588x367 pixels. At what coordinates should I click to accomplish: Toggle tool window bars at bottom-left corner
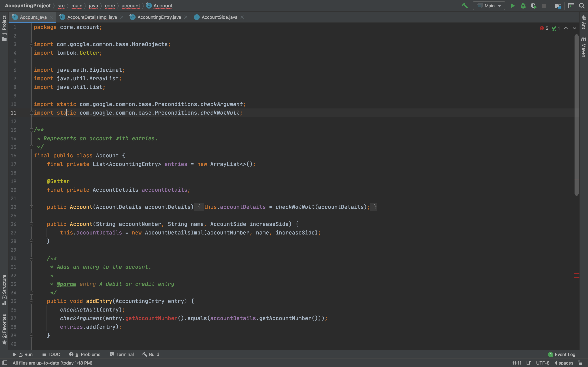pyautogui.click(x=5, y=363)
